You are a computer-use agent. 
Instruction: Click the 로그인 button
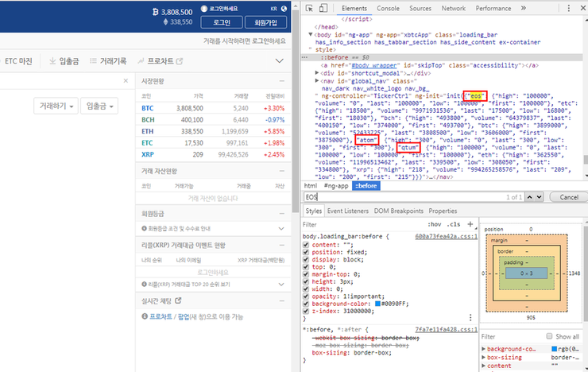coord(222,22)
